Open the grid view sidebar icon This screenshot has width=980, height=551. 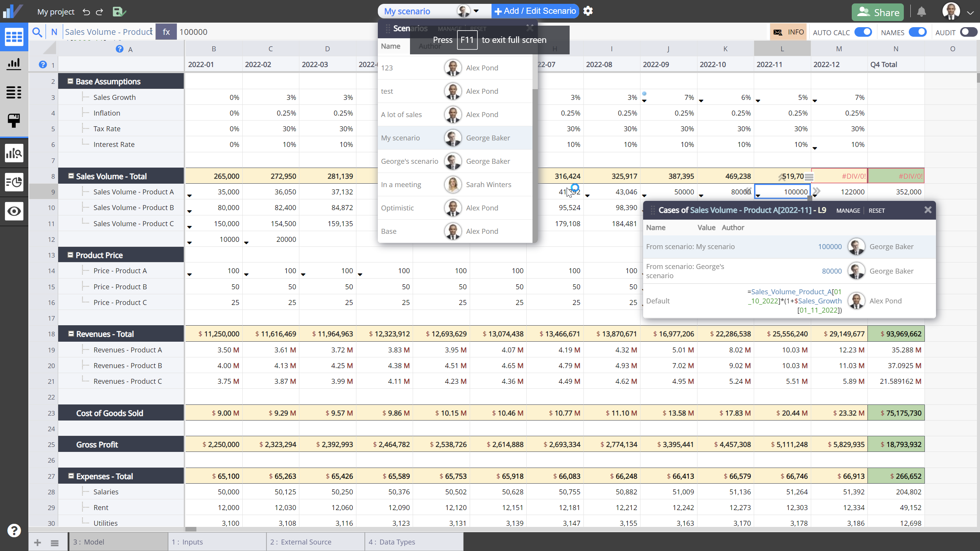14,37
